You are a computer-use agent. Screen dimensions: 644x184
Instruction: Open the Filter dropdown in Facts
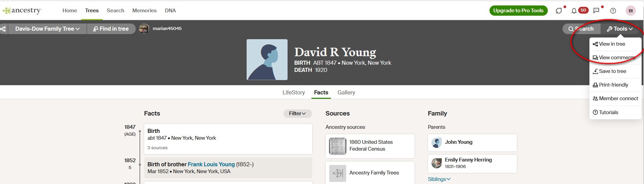[297, 113]
